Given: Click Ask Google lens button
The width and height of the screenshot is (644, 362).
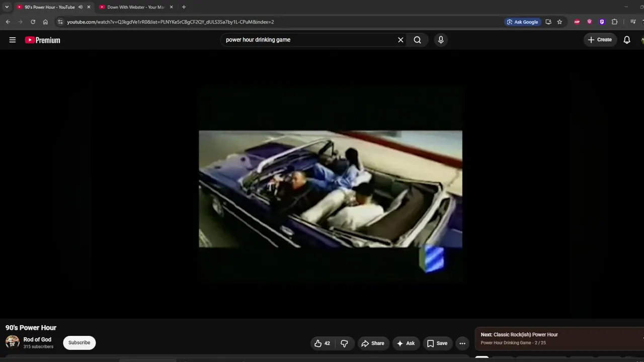Looking at the screenshot, I should pyautogui.click(x=523, y=22).
